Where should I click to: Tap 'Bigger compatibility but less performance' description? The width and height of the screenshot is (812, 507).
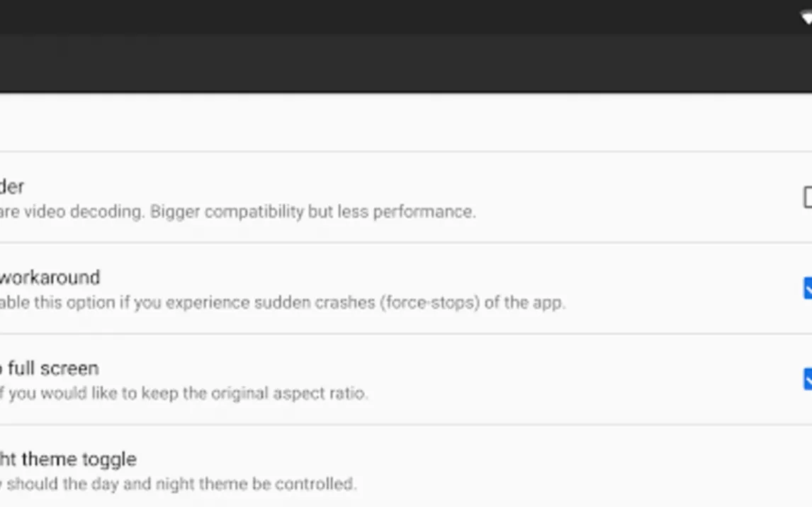pos(312,212)
